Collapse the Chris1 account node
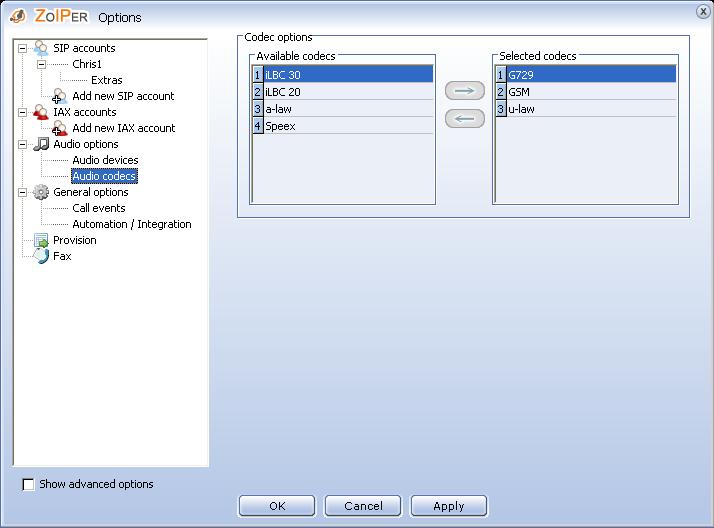714x528 pixels. pos(41,64)
